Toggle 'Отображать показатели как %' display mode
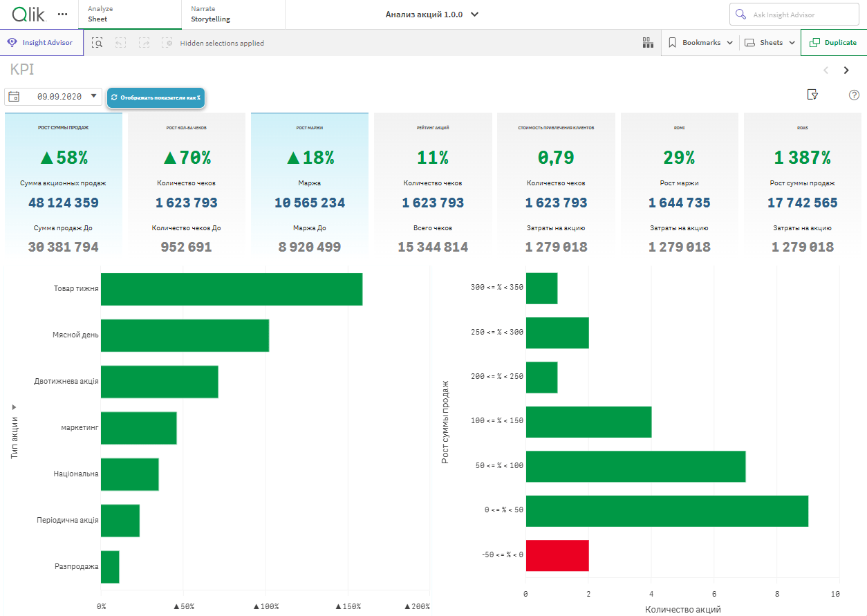 point(156,97)
